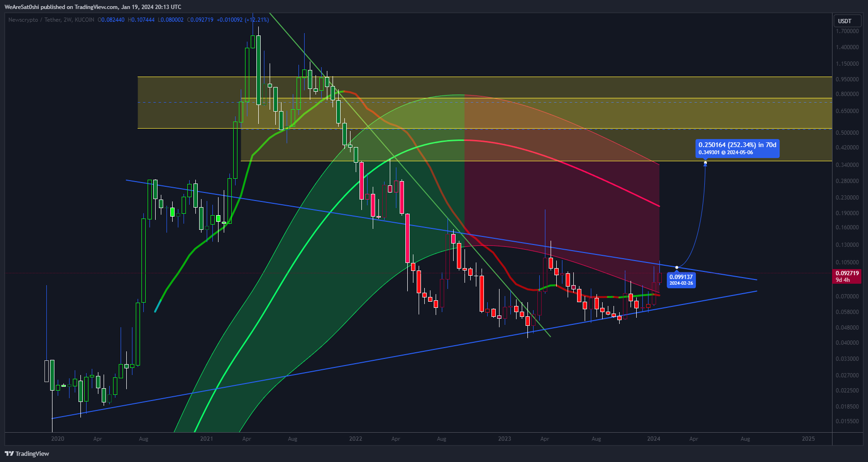
Task: Click the +0.010092 (+12.21%) change value
Action: pyautogui.click(x=243, y=20)
